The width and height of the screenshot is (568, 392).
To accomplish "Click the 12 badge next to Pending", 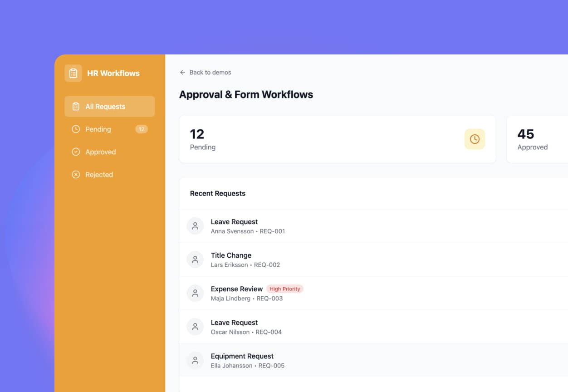I will 141,129.
